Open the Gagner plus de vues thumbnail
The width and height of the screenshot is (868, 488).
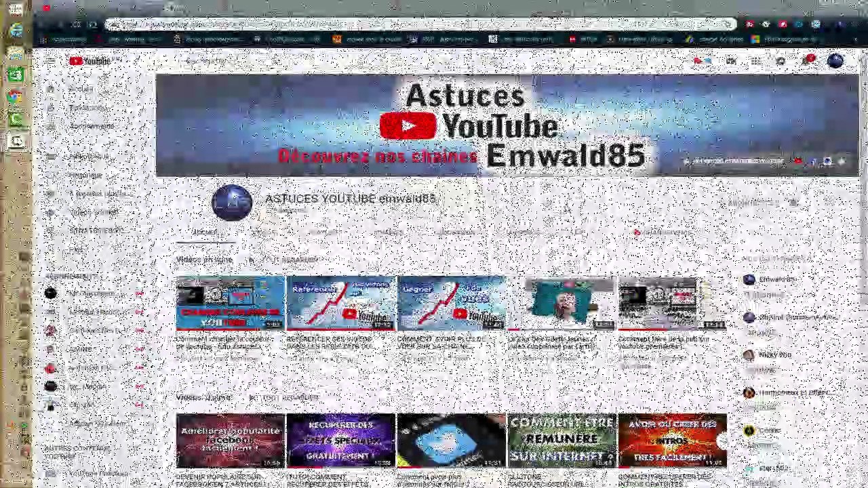pos(451,302)
